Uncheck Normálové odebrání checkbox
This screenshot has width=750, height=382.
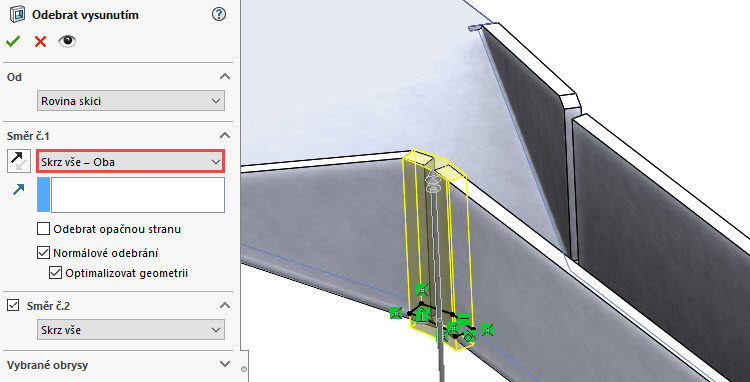(x=44, y=252)
